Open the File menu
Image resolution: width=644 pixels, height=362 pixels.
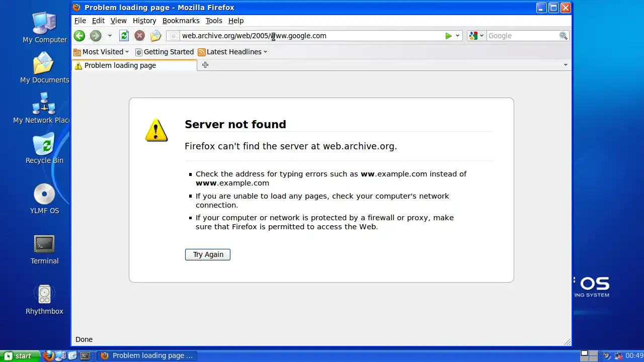(80, 21)
